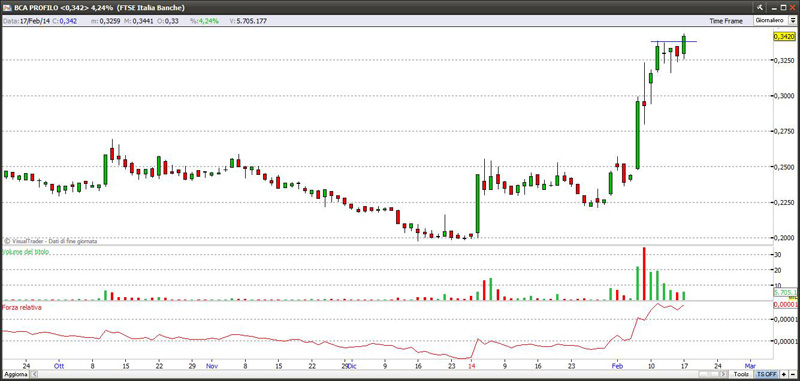The height and width of the screenshot is (381, 800).
Task: Zoom out with the minus button
Action: coord(792,375)
